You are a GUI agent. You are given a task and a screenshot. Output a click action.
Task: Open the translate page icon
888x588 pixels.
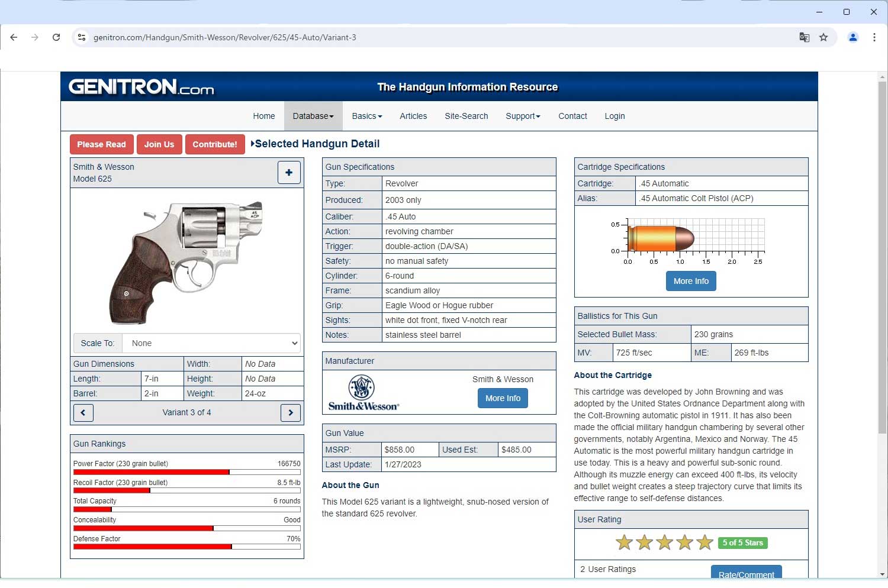(804, 37)
